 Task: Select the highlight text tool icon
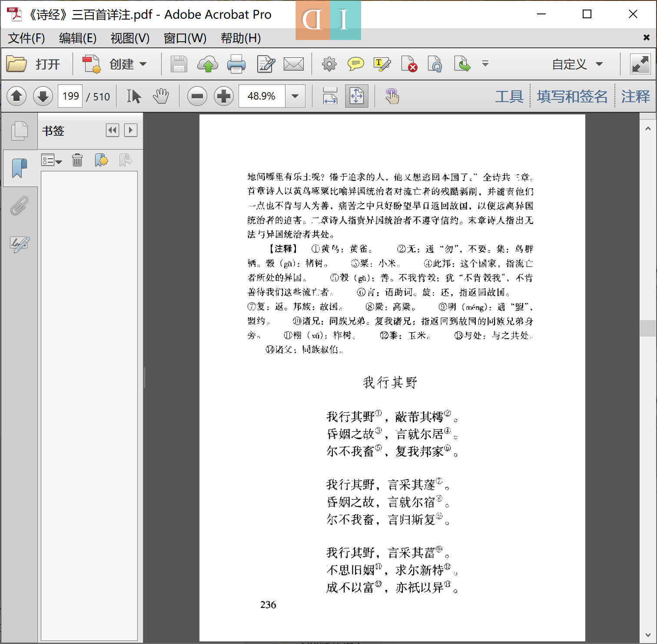point(382,64)
